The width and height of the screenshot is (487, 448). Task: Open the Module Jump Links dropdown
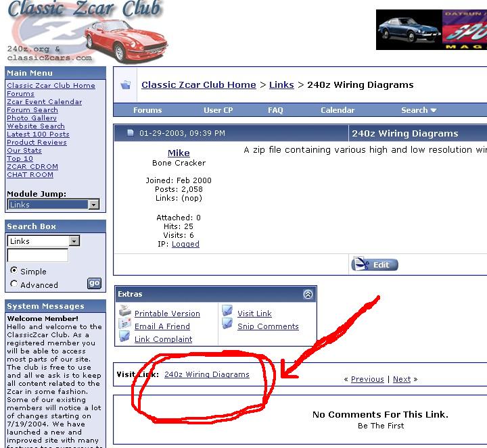coord(53,205)
